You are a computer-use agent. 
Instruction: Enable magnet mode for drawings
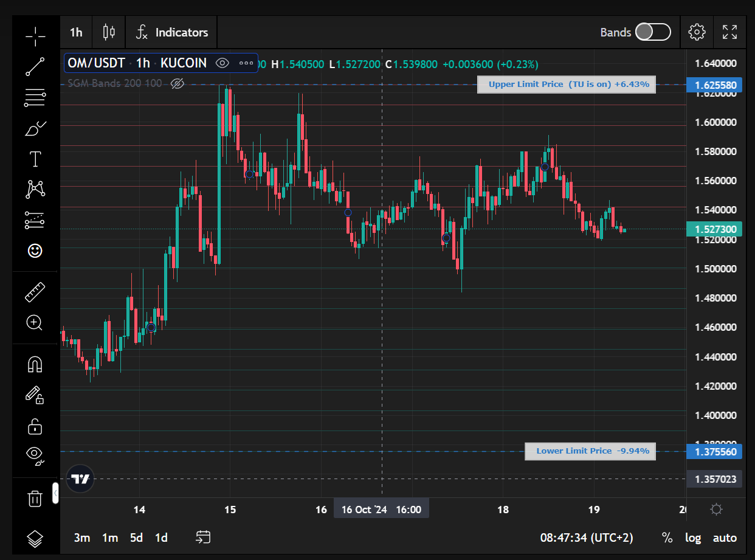point(35,364)
